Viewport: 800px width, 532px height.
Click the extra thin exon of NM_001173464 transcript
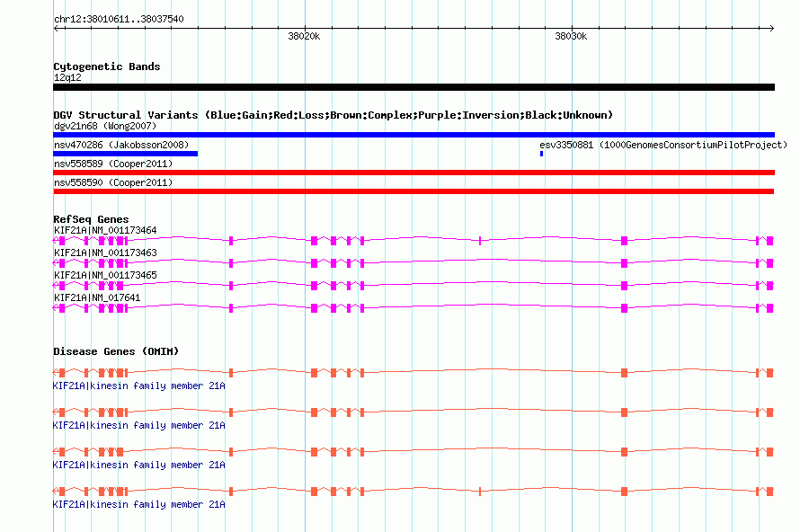point(480,241)
